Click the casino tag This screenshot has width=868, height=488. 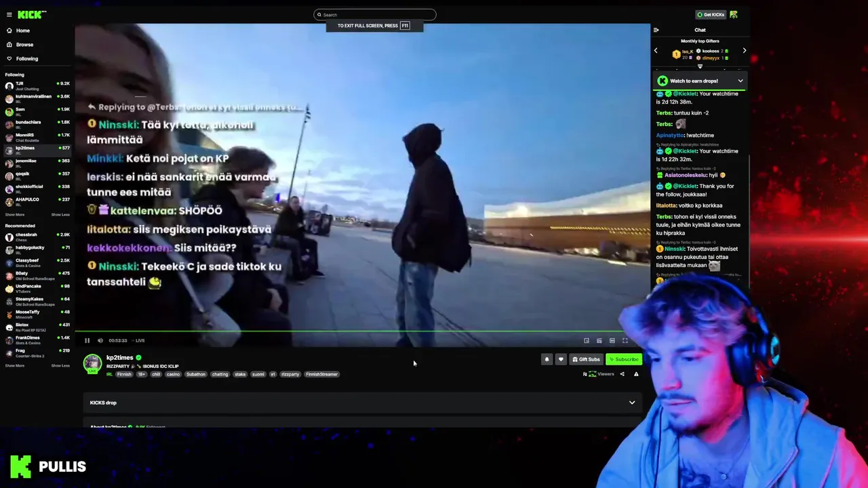(174, 374)
